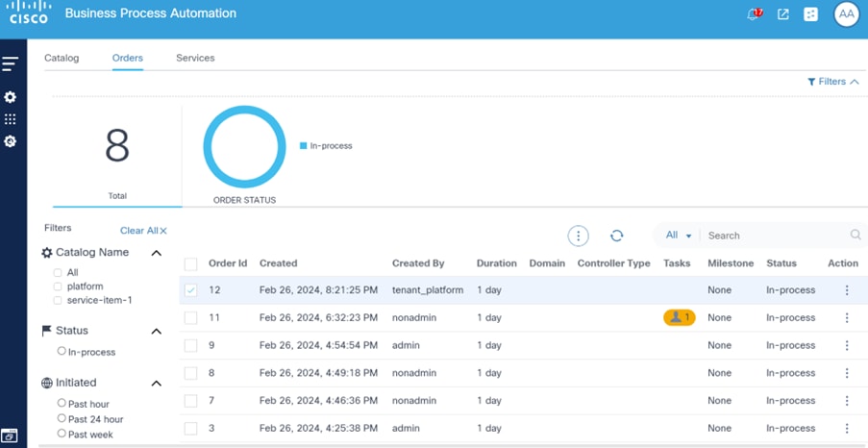Select the In-process status radio button
This screenshot has height=448, width=868.
point(62,352)
